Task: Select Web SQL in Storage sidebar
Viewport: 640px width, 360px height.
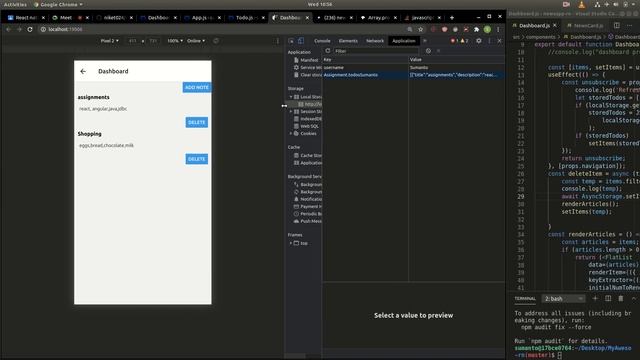Action: [307, 126]
